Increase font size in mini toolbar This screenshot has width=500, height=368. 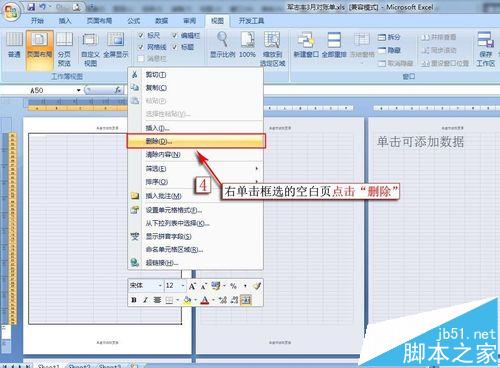(192, 286)
